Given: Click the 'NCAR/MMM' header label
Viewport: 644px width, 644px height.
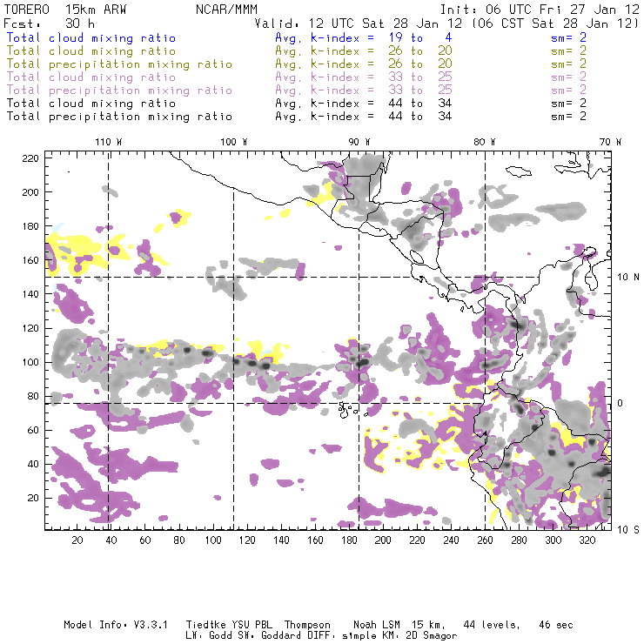Looking at the screenshot, I should click(226, 10).
